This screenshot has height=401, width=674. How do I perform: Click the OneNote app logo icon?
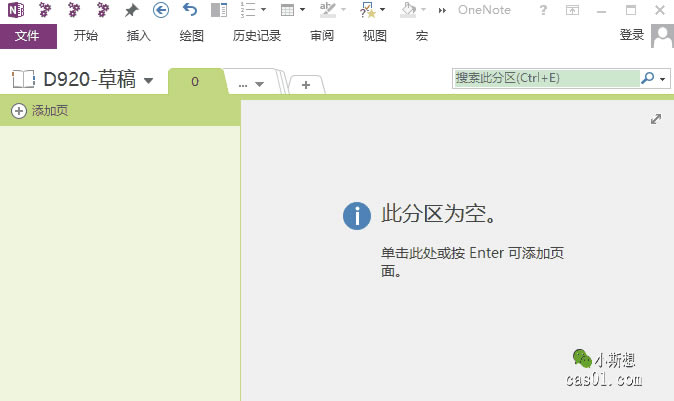(16, 9)
